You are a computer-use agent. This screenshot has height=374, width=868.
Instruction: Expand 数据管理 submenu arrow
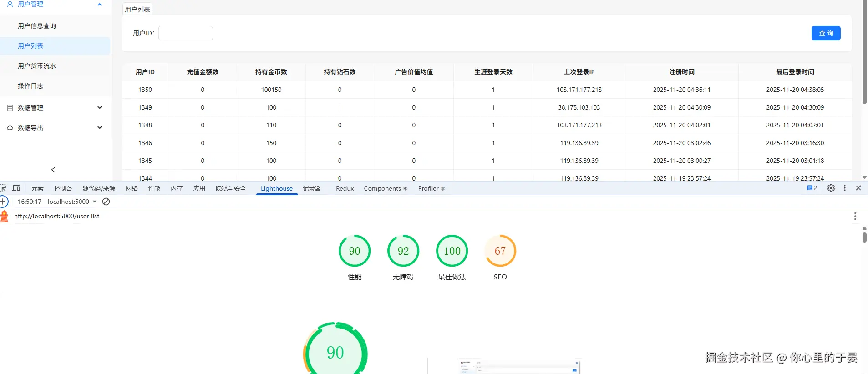click(100, 108)
